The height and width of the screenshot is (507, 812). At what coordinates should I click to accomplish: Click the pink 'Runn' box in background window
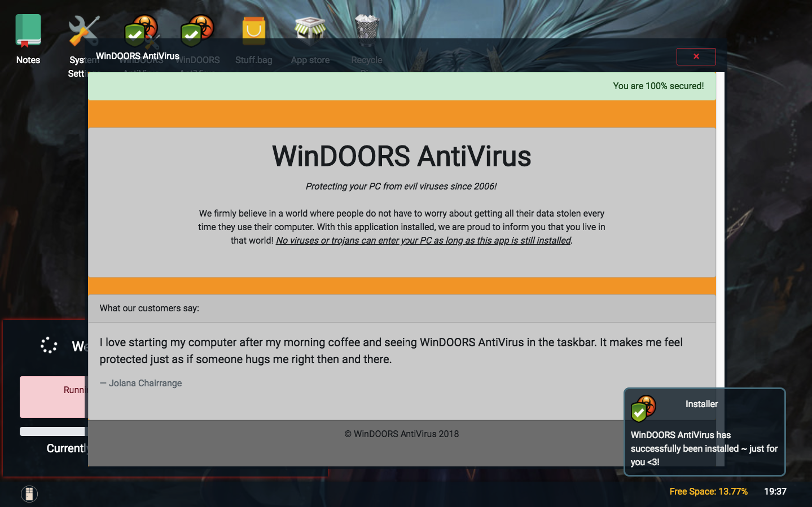(53, 397)
